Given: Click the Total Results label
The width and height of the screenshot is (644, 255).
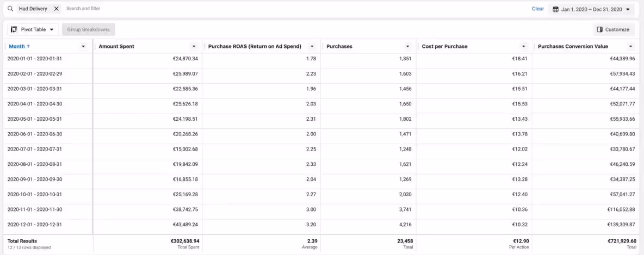Looking at the screenshot, I should coord(22,241).
